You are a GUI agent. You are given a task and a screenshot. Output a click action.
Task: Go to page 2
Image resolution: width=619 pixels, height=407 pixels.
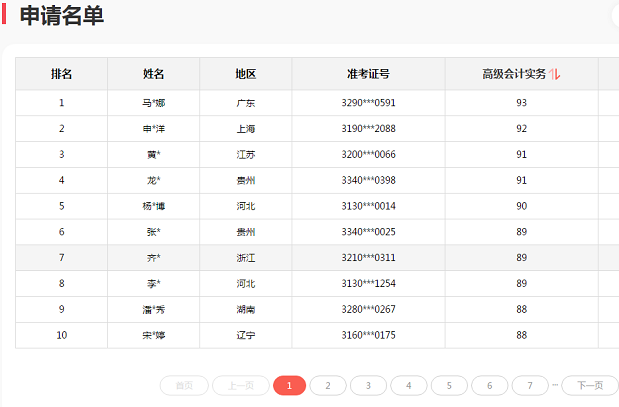tap(328, 385)
